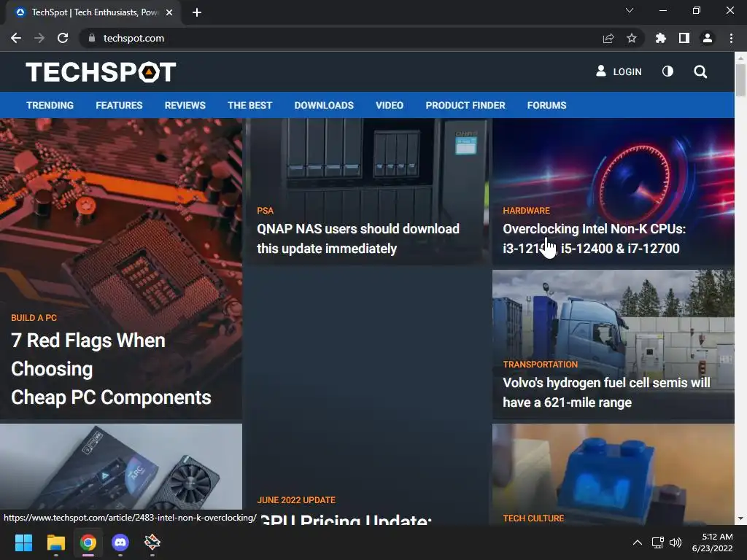Open THE BEST menu
Image resolution: width=747 pixels, height=560 pixels.
250,105
